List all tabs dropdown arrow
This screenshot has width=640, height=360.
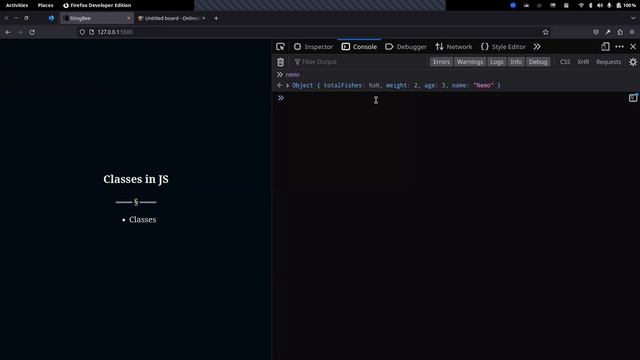pos(633,18)
